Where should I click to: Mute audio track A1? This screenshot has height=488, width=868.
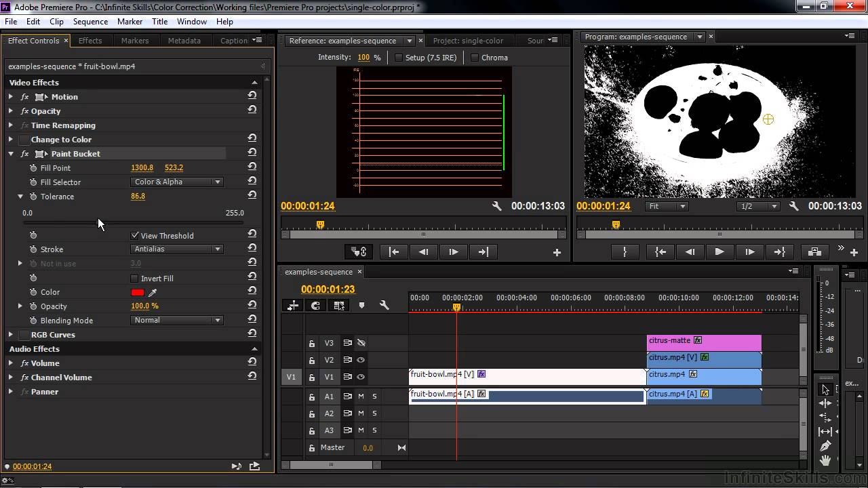361,396
